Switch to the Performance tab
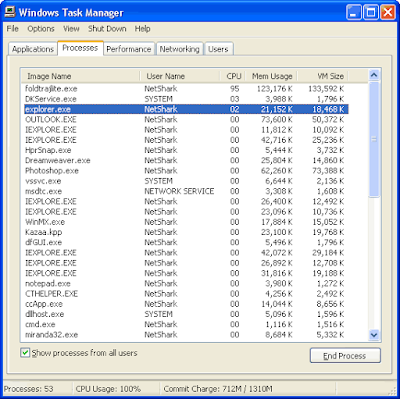 (129, 49)
